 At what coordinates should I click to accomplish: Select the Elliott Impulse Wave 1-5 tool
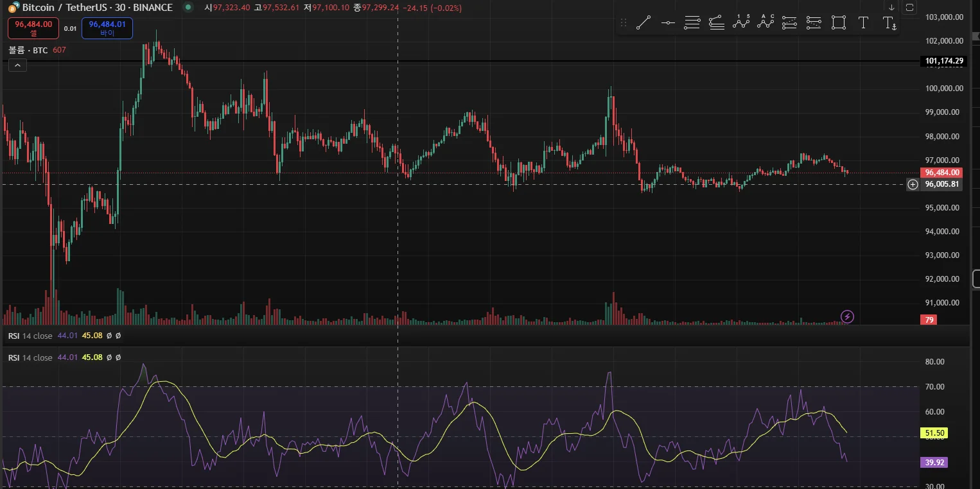tap(741, 23)
